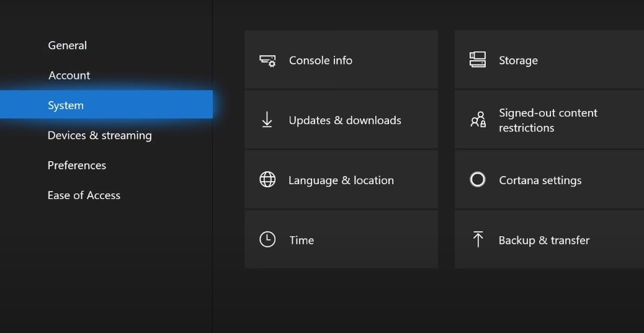Viewport: 644px width, 333px height.
Task: Open the Console info tile
Action: (341, 60)
